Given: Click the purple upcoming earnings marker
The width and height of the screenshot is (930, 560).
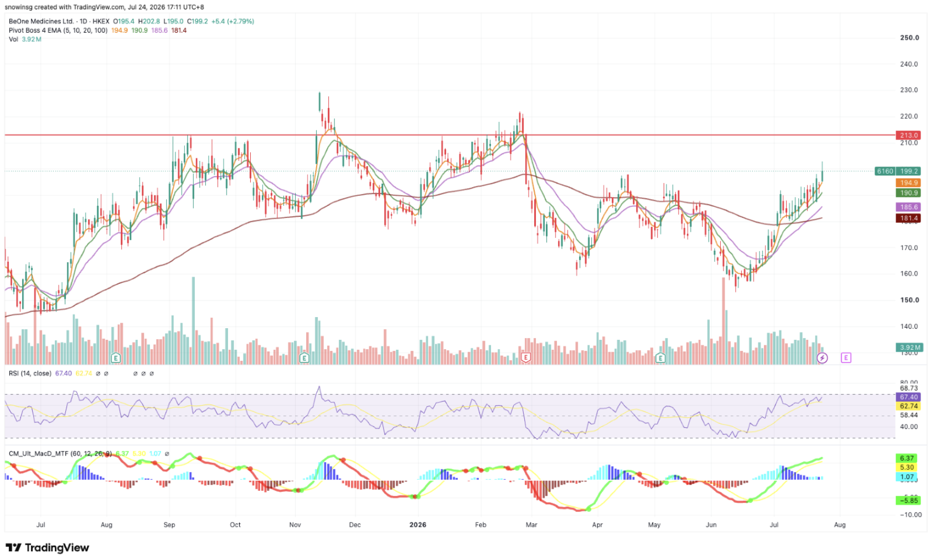Looking at the screenshot, I should click(846, 358).
